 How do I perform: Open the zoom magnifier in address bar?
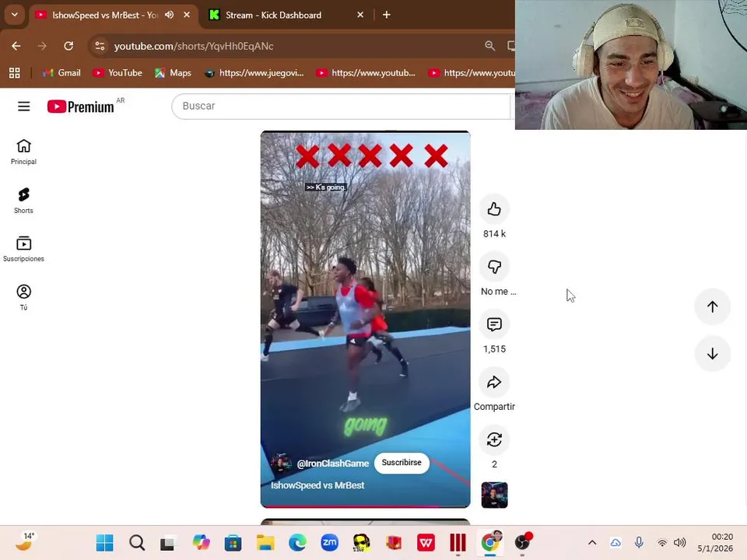coord(489,46)
